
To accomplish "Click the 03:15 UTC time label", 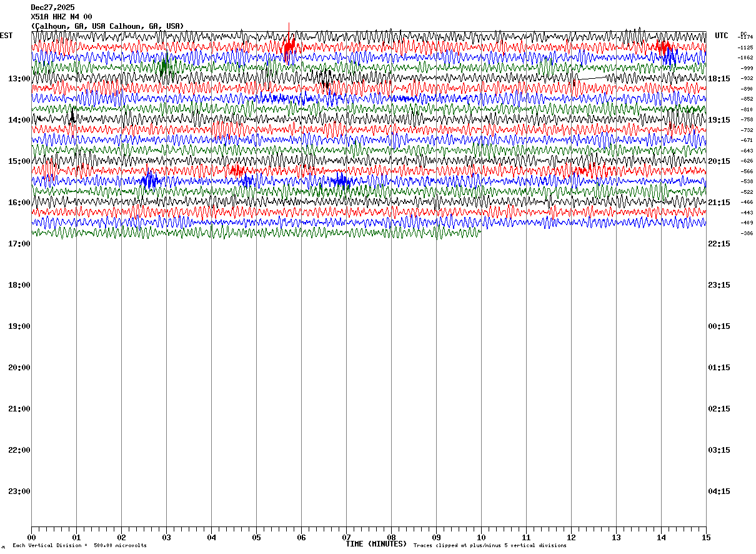I will (719, 450).
